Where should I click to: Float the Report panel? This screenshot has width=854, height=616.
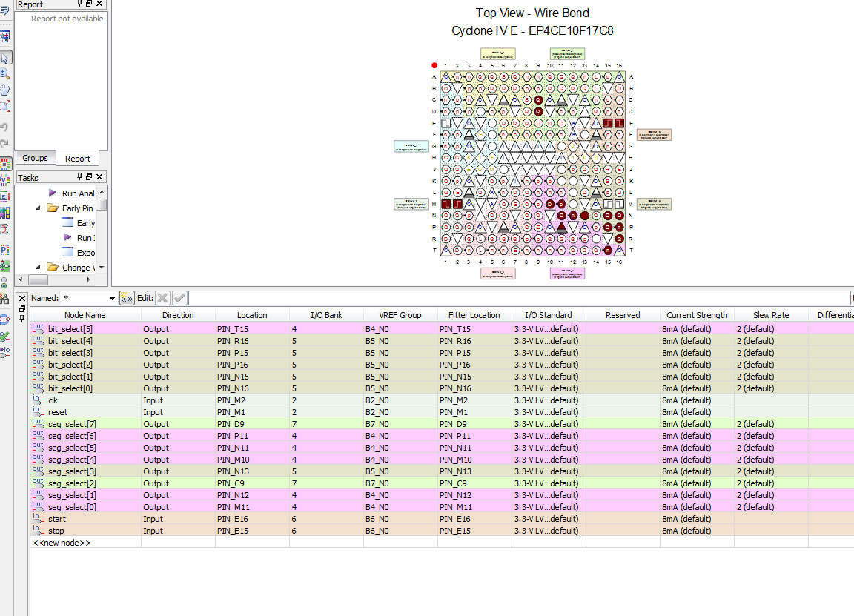point(89,4)
